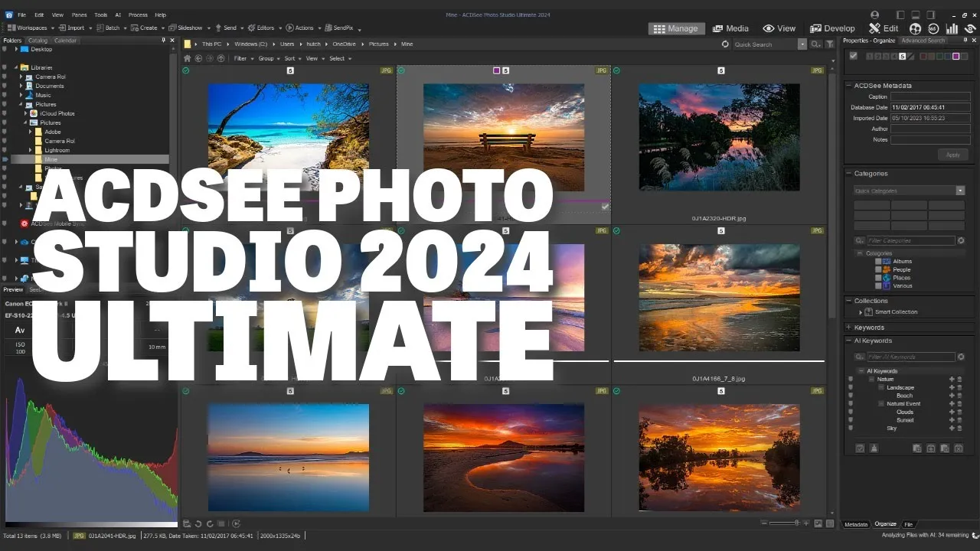Expand the Keywords section
This screenshot has height=551, width=980.
pyautogui.click(x=849, y=328)
